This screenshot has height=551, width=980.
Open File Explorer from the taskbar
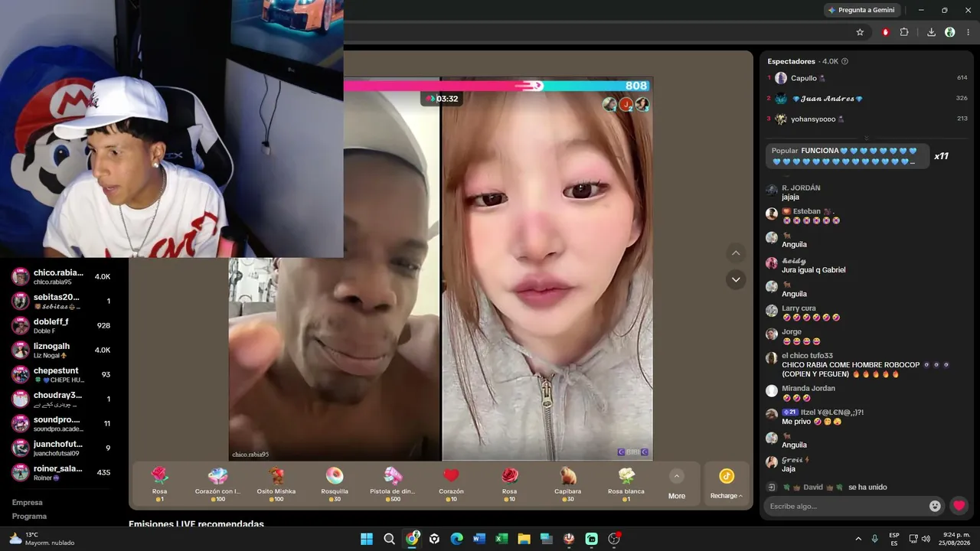524,539
